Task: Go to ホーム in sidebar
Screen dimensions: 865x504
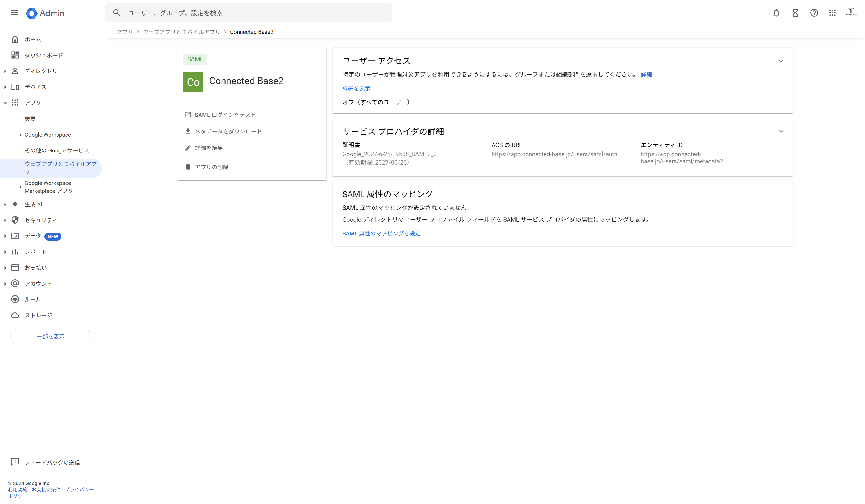Action: (x=33, y=39)
